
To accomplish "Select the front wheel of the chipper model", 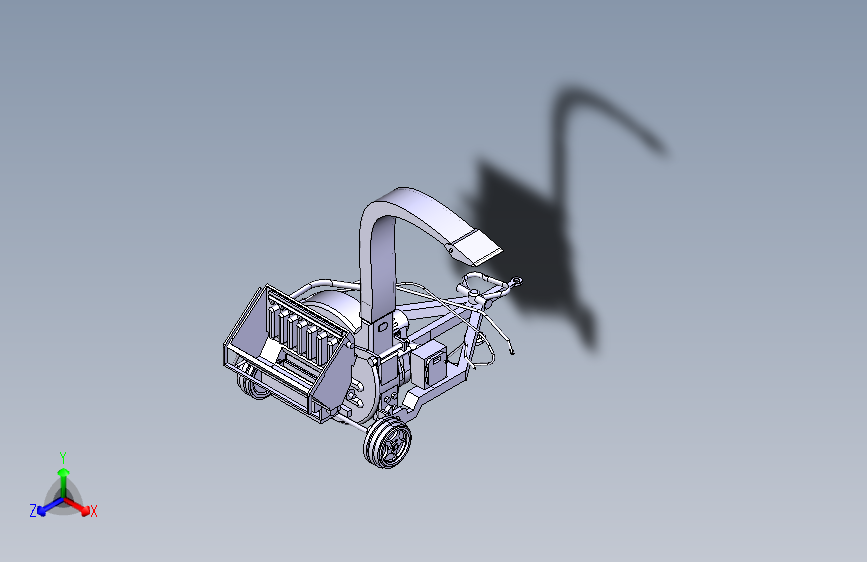I will (x=387, y=443).
